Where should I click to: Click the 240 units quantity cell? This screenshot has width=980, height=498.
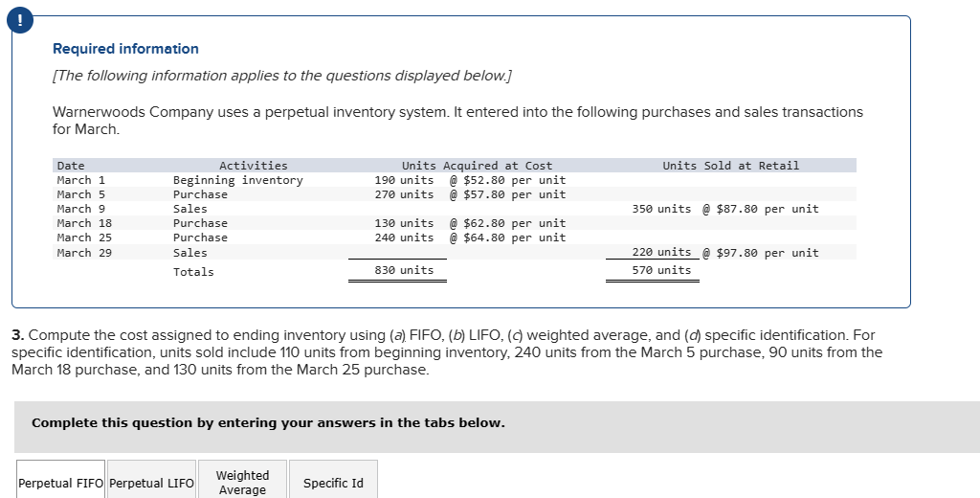coord(404,238)
